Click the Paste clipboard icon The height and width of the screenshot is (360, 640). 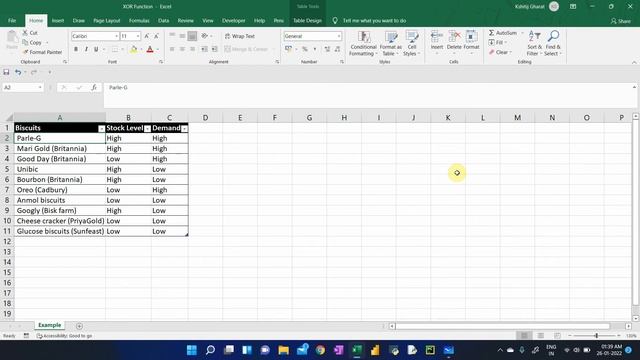(x=12, y=40)
